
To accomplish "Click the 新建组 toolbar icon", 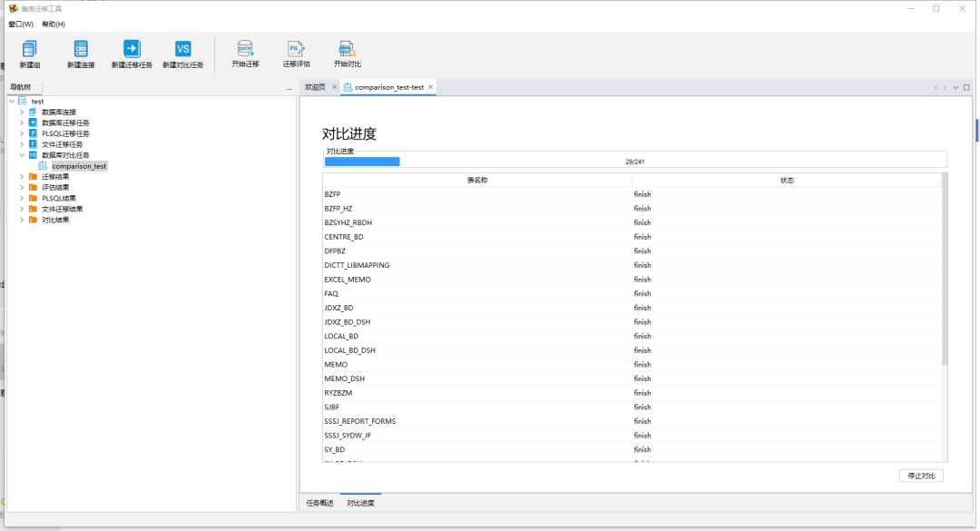I will click(29, 49).
